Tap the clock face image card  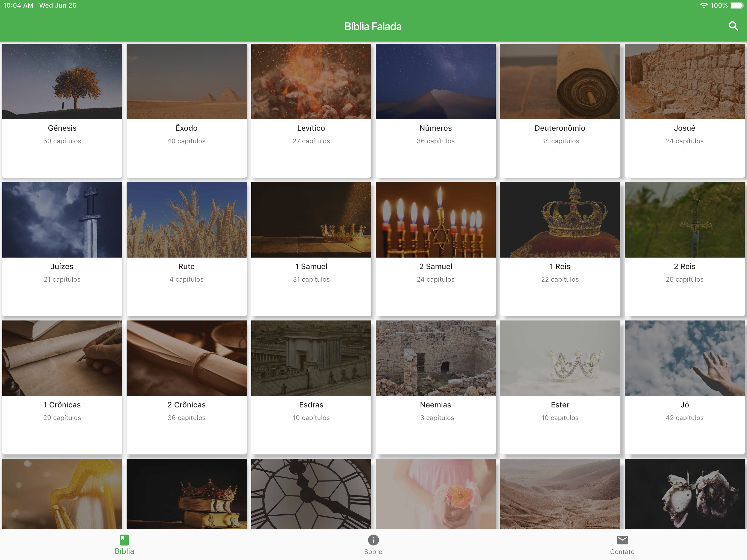tap(311, 494)
